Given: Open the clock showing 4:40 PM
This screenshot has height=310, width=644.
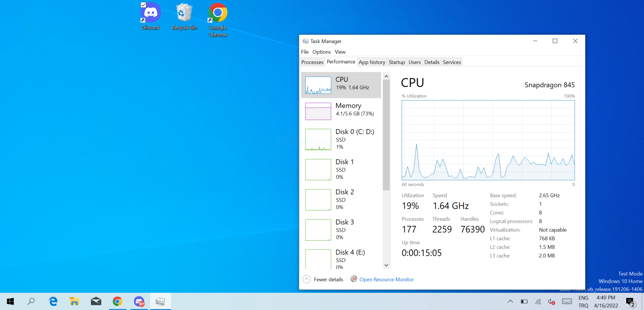Looking at the screenshot, I should (606, 301).
